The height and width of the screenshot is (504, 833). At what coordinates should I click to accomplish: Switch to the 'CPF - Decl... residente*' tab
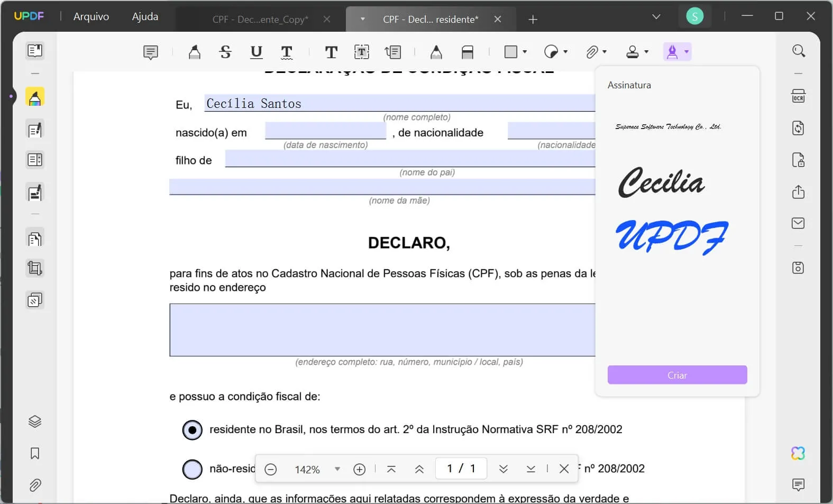click(431, 20)
